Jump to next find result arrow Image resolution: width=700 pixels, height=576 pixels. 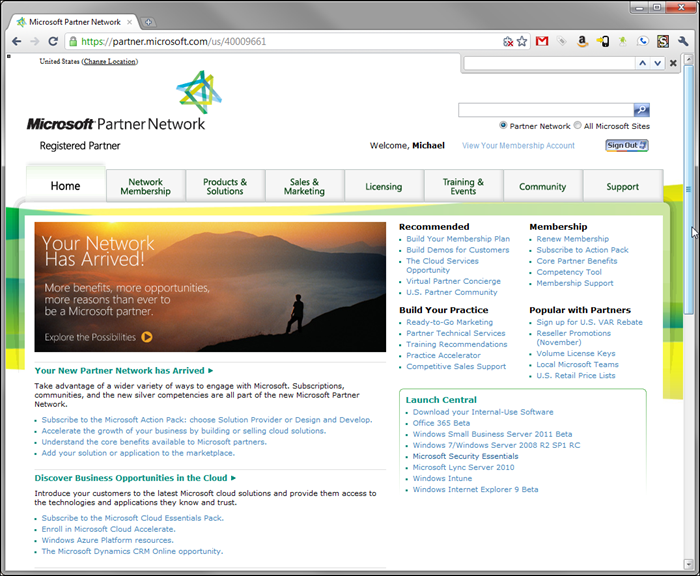point(657,63)
